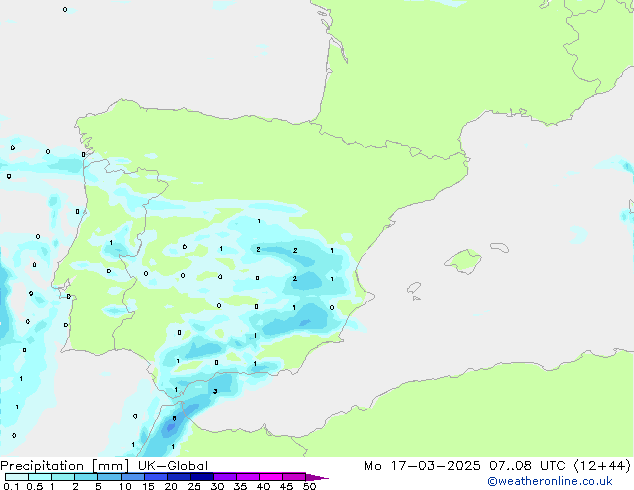Select the 30–35 mm purple legend swatch
This screenshot has width=634, height=490.
point(225,477)
